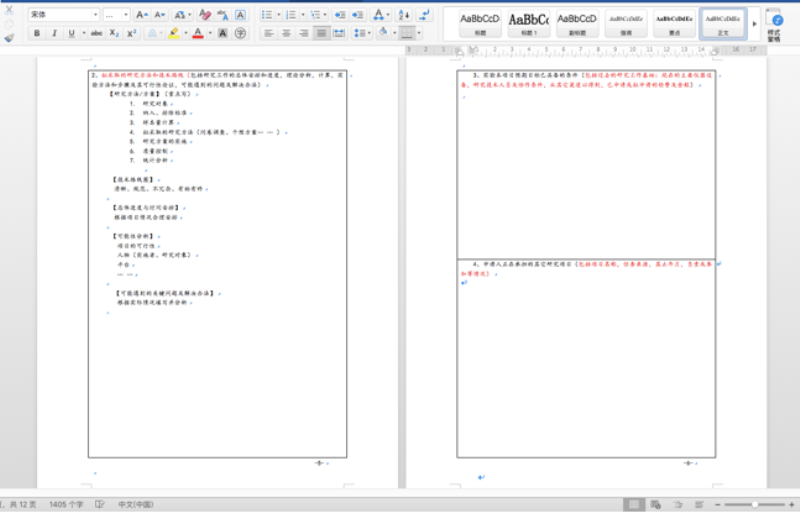Viewport: 800px width, 513px height.
Task: Click the 中文(中国) language indicator
Action: point(136,504)
